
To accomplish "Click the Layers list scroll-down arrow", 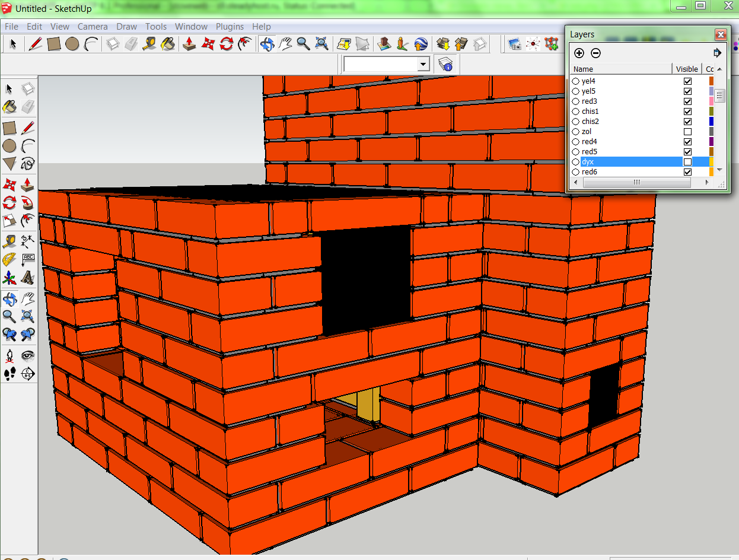I will [719, 170].
